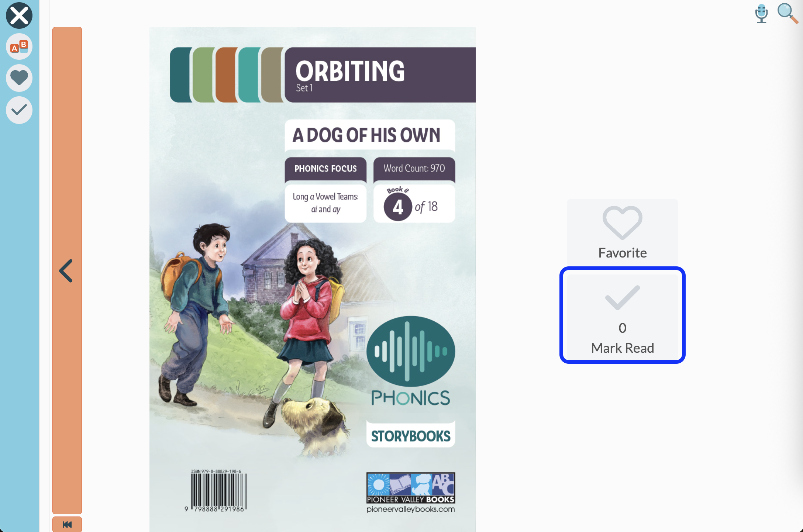
Task: Click the large Mark Read checkmark
Action: pos(623,297)
